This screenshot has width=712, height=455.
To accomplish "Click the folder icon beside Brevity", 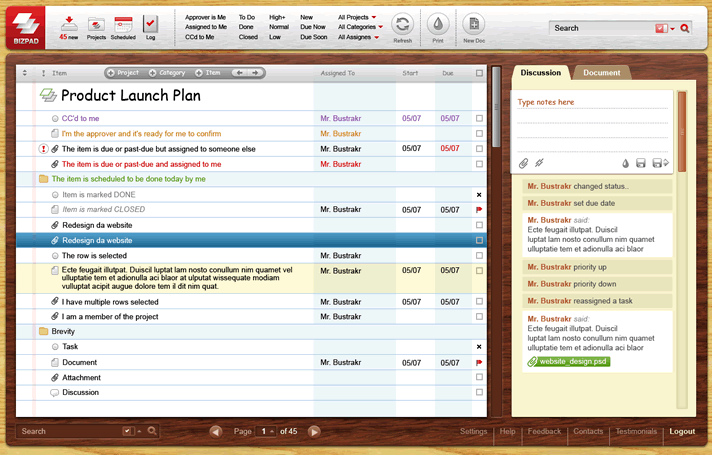I will (44, 331).
